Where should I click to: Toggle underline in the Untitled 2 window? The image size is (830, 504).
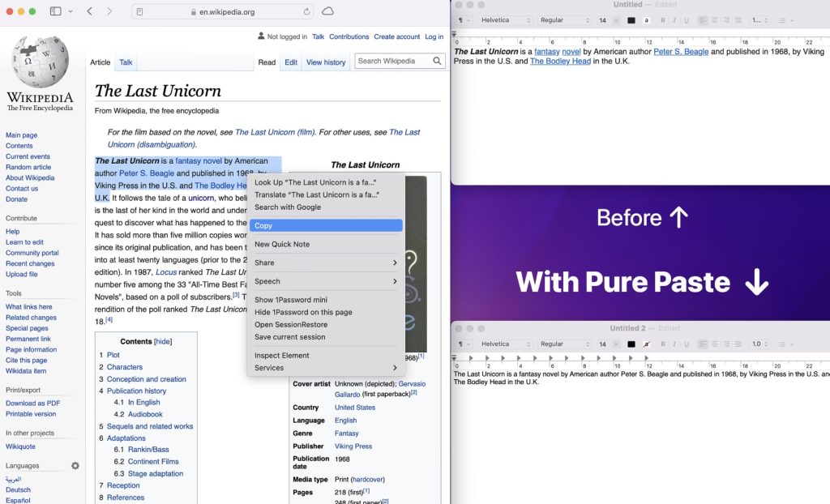pos(687,344)
